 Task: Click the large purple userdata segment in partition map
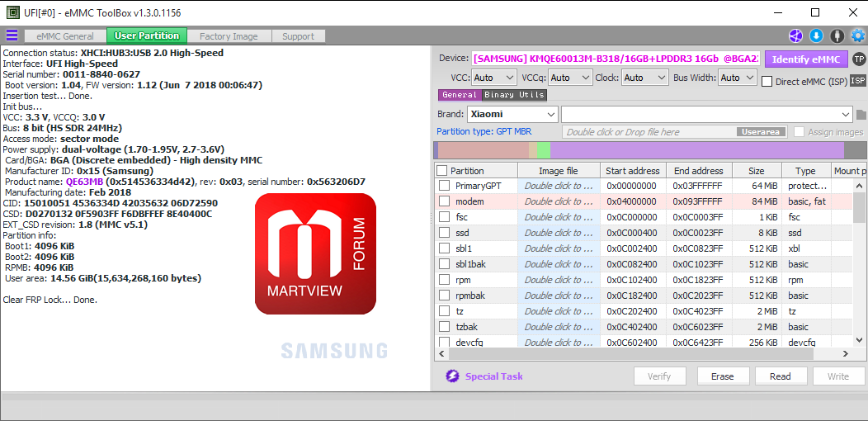pyautogui.click(x=697, y=151)
